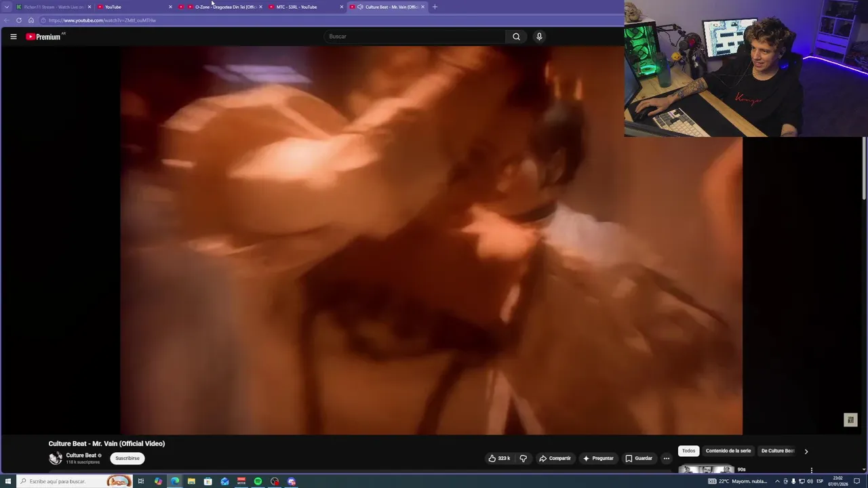Image resolution: width=868 pixels, height=488 pixels.
Task: Open Task View on taskbar
Action: pyautogui.click(x=141, y=481)
